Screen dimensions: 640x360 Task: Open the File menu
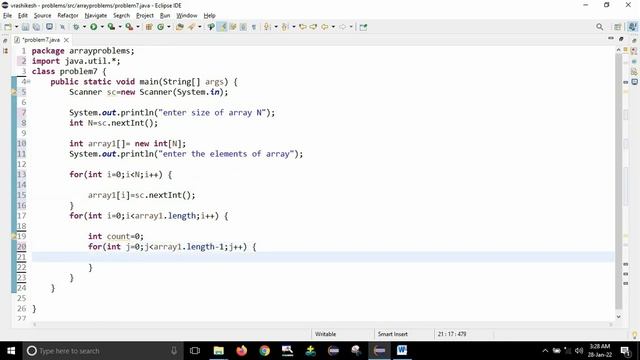7,16
